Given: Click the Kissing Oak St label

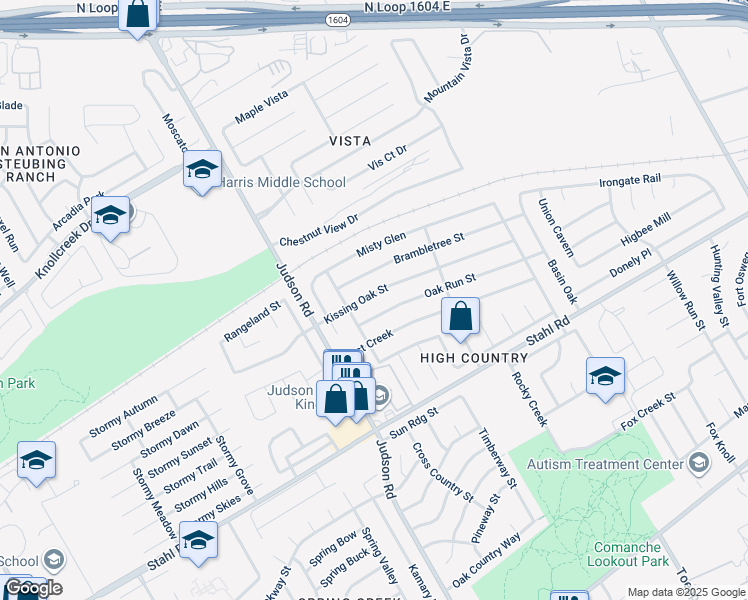Looking at the screenshot, I should pos(356,304).
